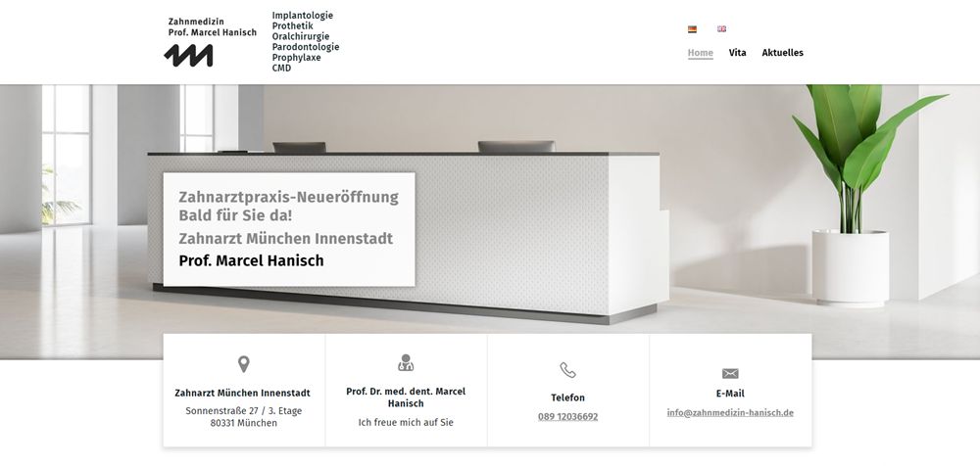Viewport: 980px width, 466px height.
Task: Select Implantologie in the header service list
Action: pos(302,16)
